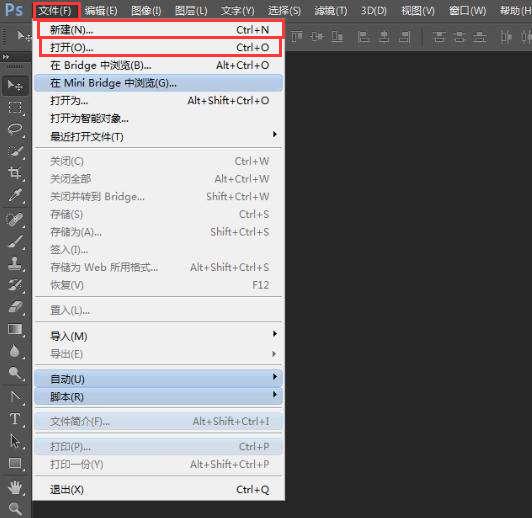Select the Blur tool

click(15, 351)
